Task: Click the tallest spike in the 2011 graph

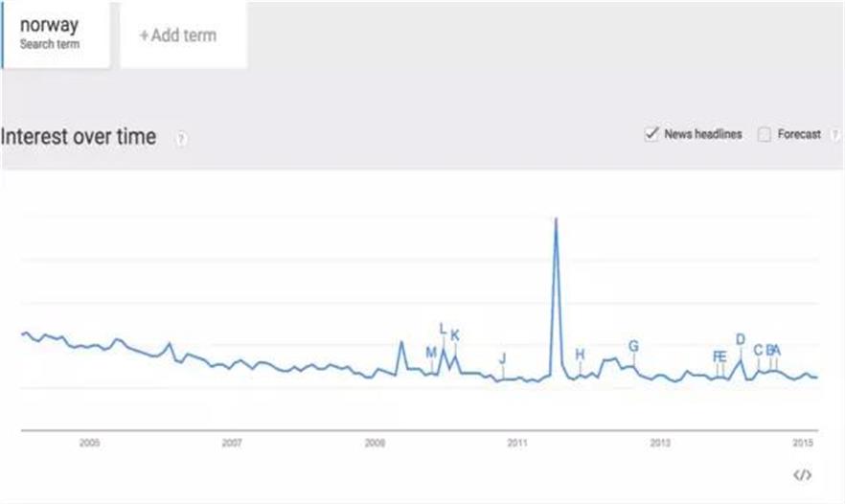Action: pyautogui.click(x=556, y=220)
